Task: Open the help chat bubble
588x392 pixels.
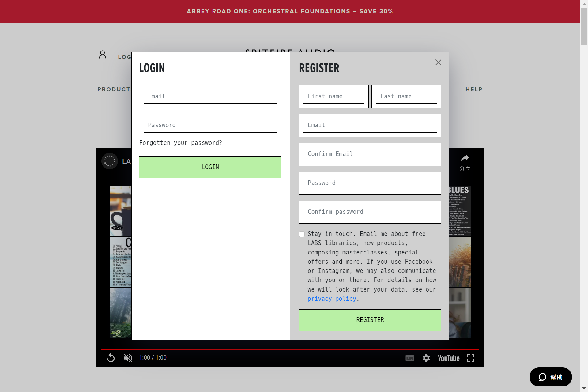Action: (550, 377)
